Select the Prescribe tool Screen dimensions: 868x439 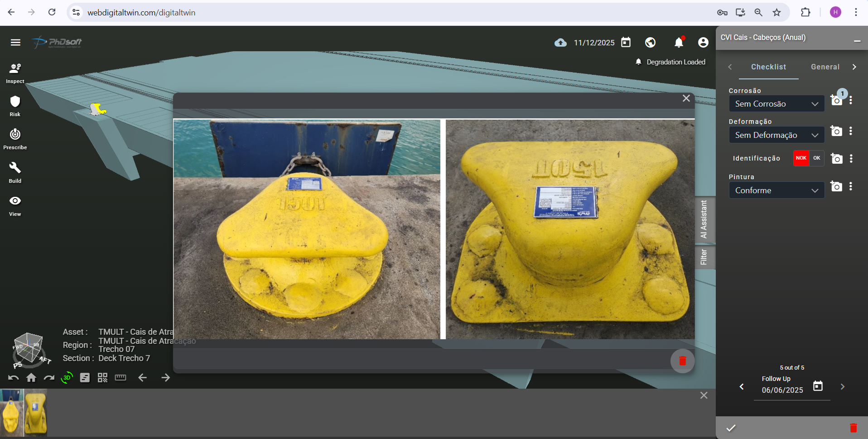15,139
